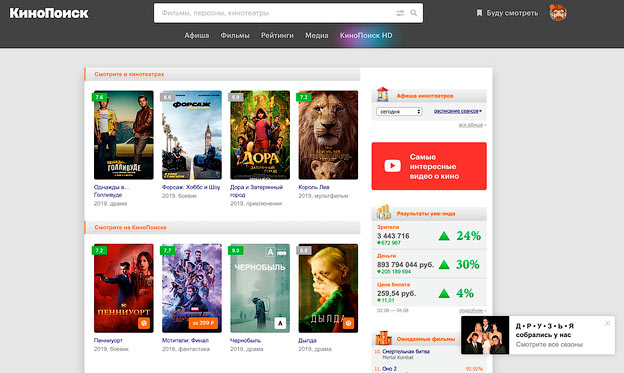This screenshot has height=373, width=624.
Task: Click the 'Самые интересные видео о кино' banner
Action: [x=429, y=166]
